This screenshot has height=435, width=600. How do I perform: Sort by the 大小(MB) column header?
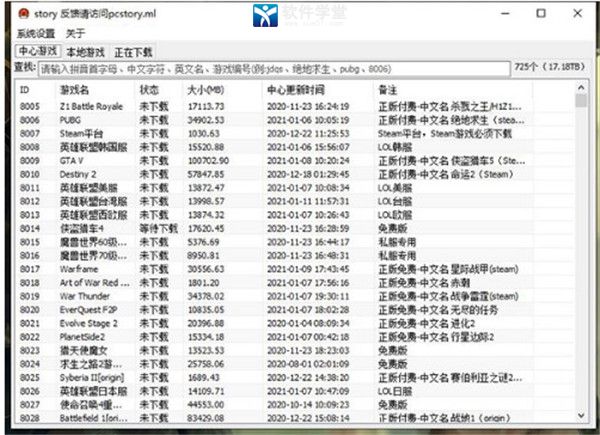click(205, 90)
